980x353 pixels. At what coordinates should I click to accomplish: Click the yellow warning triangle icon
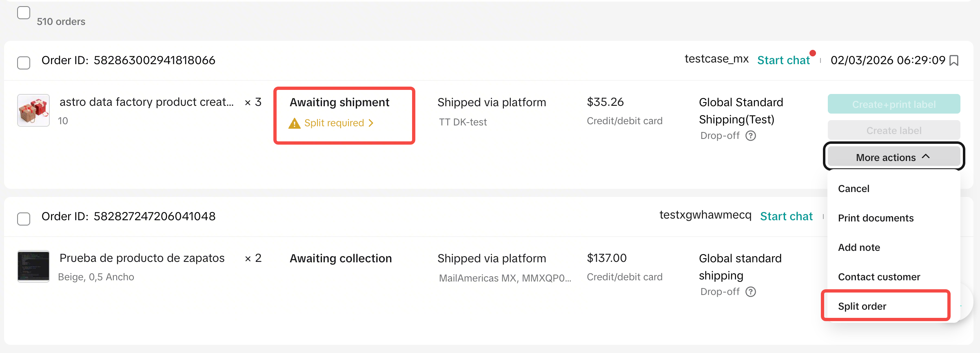(294, 123)
